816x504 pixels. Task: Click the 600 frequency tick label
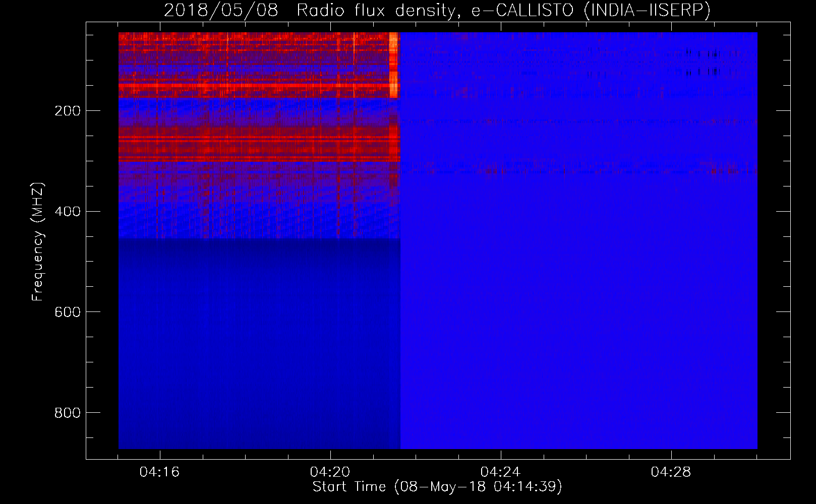tap(68, 312)
